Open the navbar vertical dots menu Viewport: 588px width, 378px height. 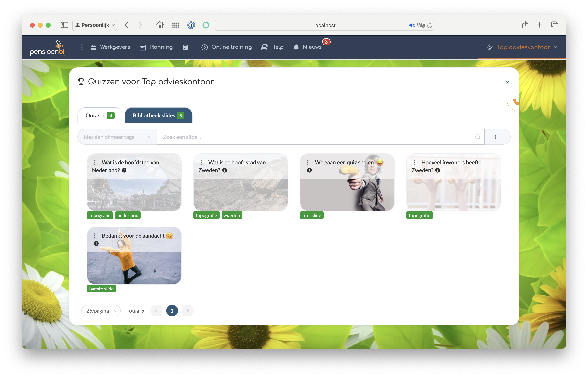82,47
